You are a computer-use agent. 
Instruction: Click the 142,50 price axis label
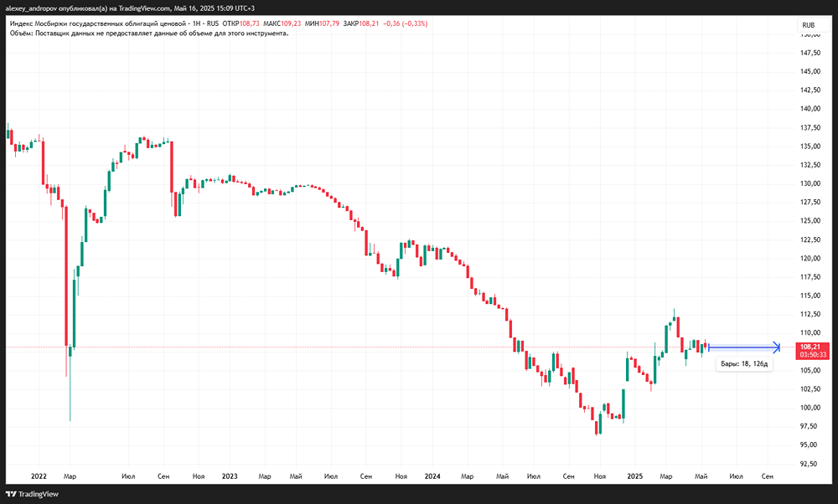[810, 90]
